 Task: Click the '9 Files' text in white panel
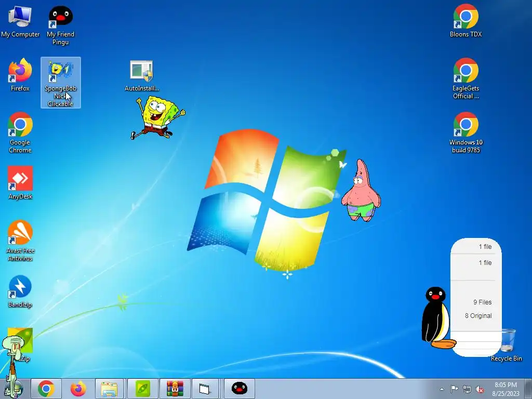pyautogui.click(x=483, y=302)
